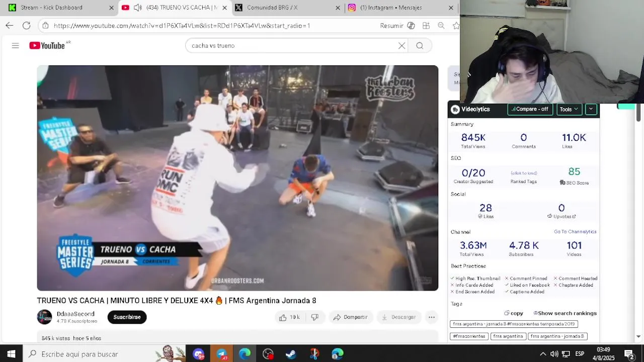Open the DdaaaSecond channel avatar

tap(44, 317)
